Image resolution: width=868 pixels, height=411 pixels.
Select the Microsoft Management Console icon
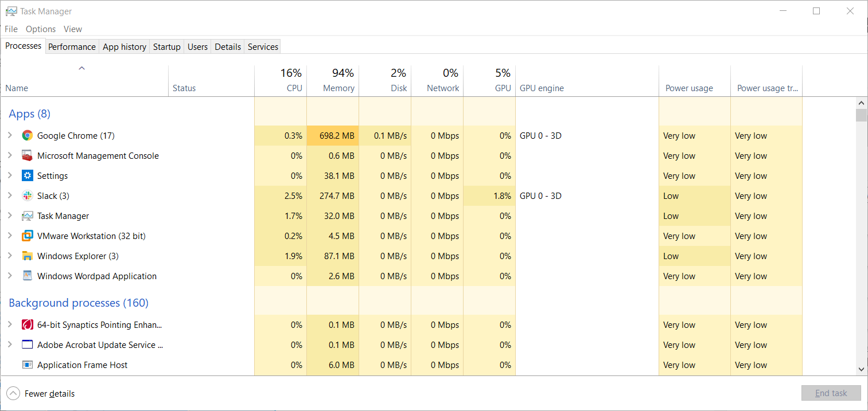27,156
